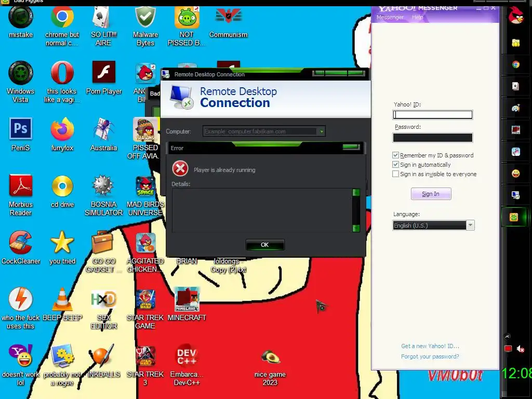
Task: Select the STAR TREK 3 desktop icon
Action: 145,365
